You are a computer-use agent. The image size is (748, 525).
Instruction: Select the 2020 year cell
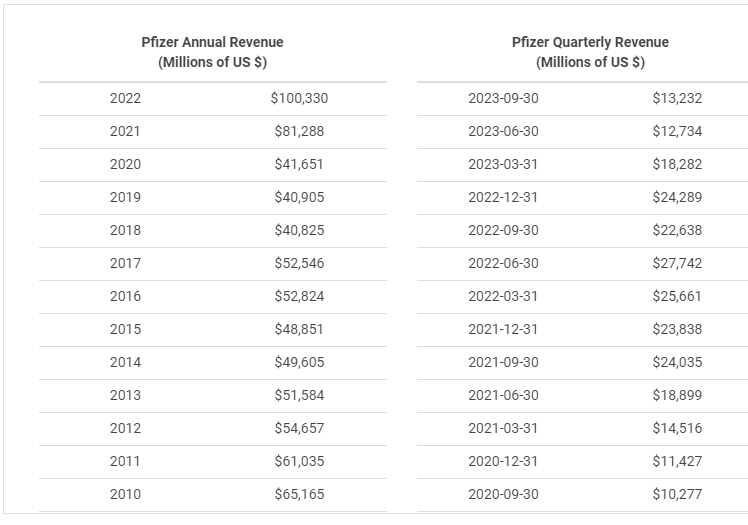125,164
